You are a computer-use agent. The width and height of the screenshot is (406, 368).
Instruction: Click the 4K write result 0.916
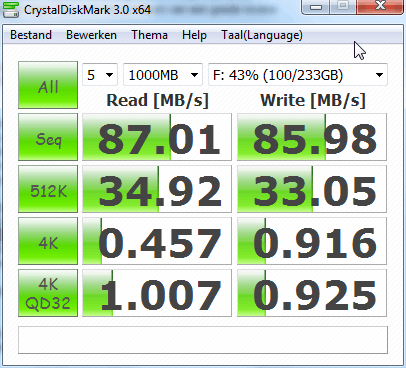[312, 241]
